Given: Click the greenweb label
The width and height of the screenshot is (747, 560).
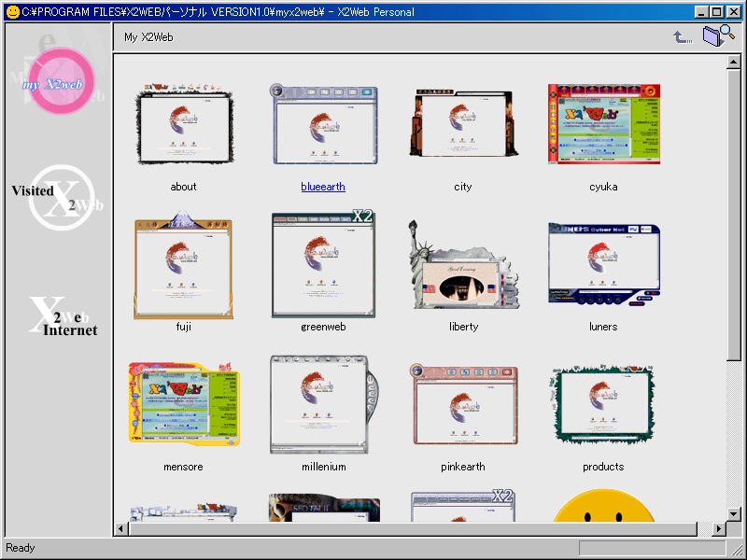Looking at the screenshot, I should (x=323, y=327).
